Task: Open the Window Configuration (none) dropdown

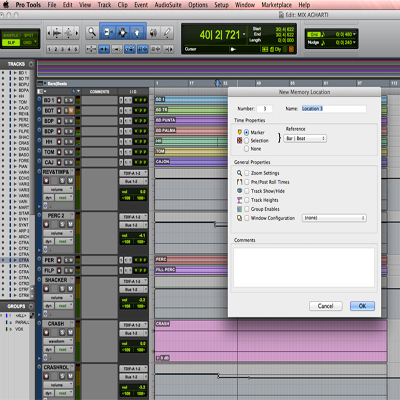Action: coord(334,218)
